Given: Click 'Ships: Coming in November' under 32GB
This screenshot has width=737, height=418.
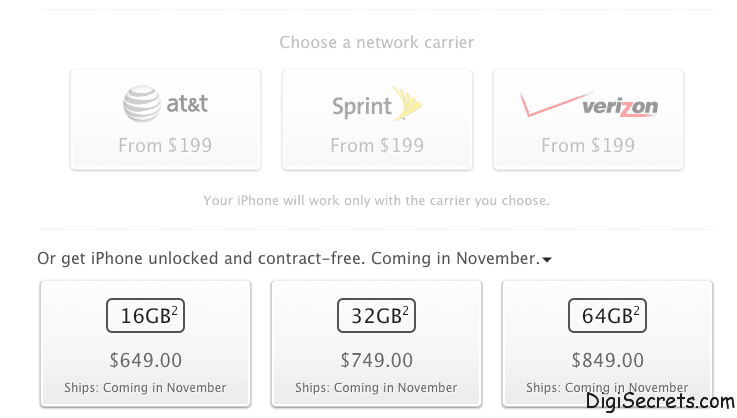Looking at the screenshot, I should 377,387.
